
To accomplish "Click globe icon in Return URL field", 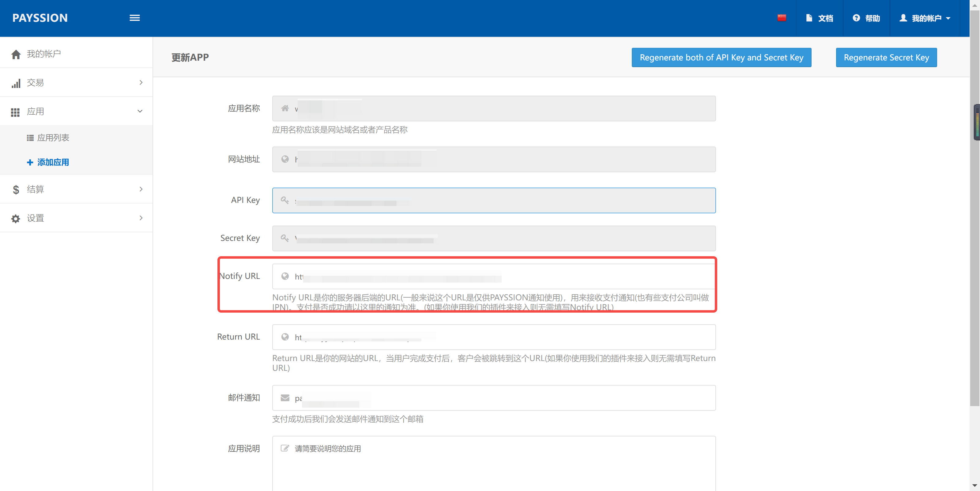I will 285,337.
